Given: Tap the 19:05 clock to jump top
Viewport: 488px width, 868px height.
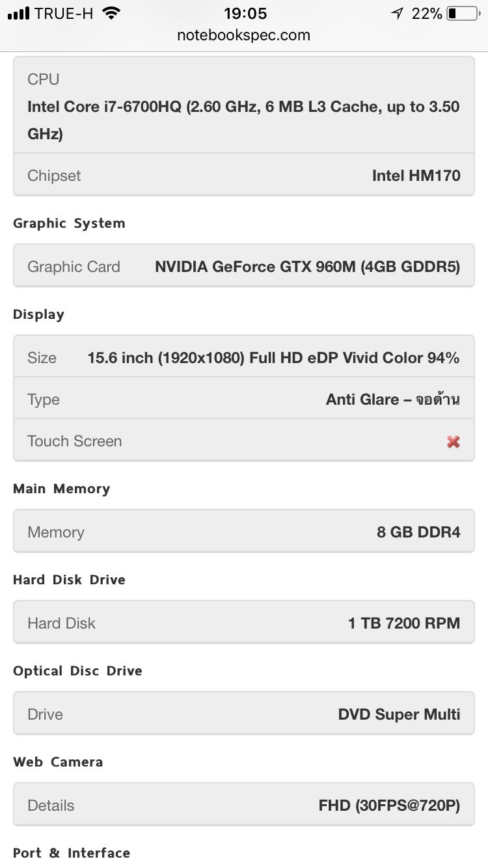Looking at the screenshot, I should 245,13.
